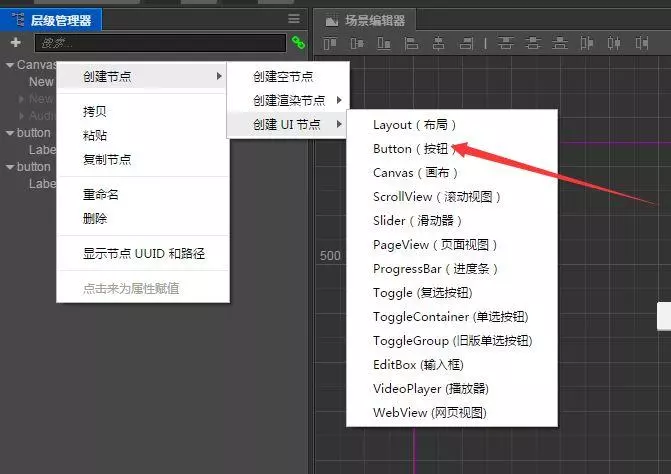
Task: Click the align right edges icon
Action: click(466, 43)
